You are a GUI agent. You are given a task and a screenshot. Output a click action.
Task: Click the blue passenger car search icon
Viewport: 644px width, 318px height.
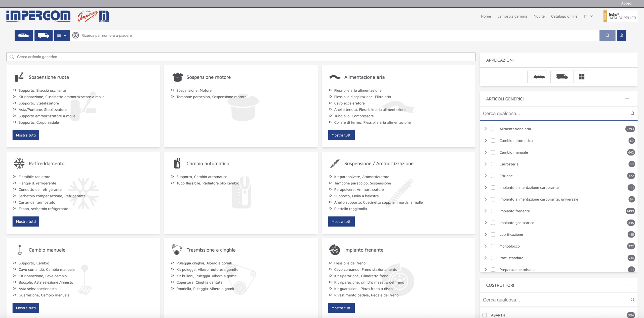pyautogui.click(x=24, y=35)
